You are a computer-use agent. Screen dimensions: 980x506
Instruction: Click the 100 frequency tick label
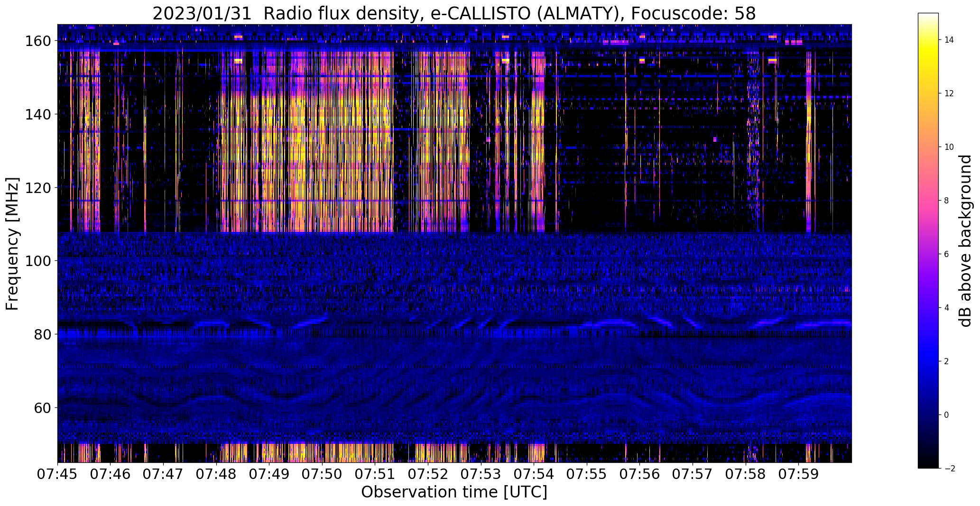pos(38,261)
